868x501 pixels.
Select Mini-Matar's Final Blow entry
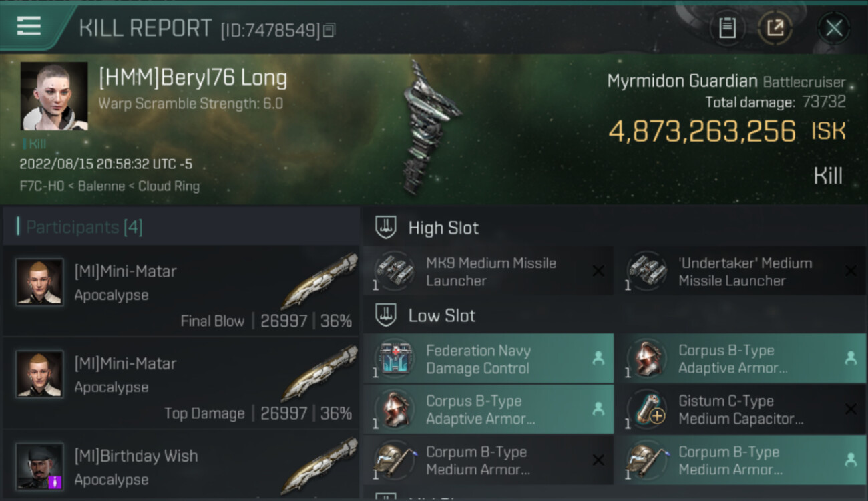[182, 291]
